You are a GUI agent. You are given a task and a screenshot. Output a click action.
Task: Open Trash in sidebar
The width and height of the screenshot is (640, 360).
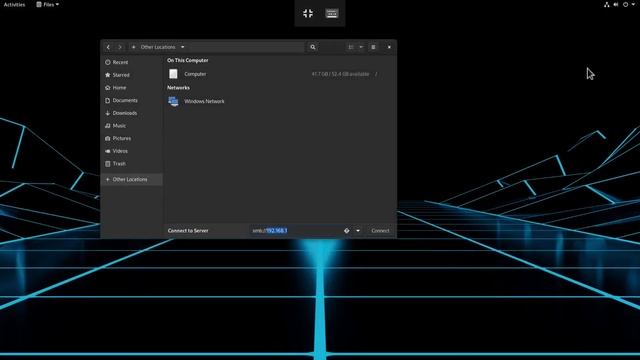pos(131,164)
